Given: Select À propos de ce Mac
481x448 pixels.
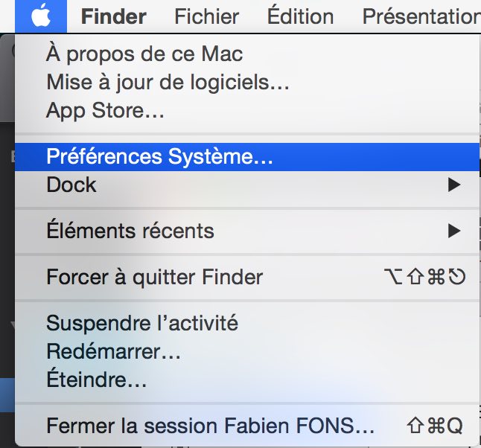Looking at the screenshot, I should pyautogui.click(x=144, y=54).
